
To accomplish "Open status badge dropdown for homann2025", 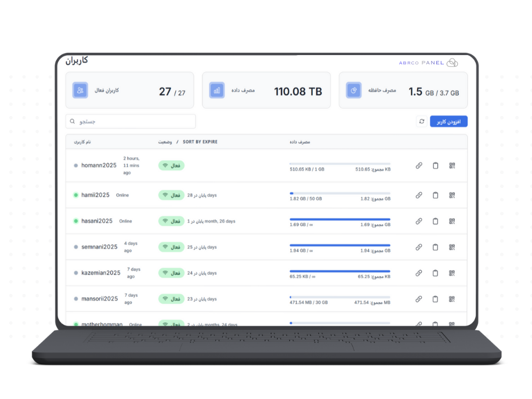I will (171, 165).
